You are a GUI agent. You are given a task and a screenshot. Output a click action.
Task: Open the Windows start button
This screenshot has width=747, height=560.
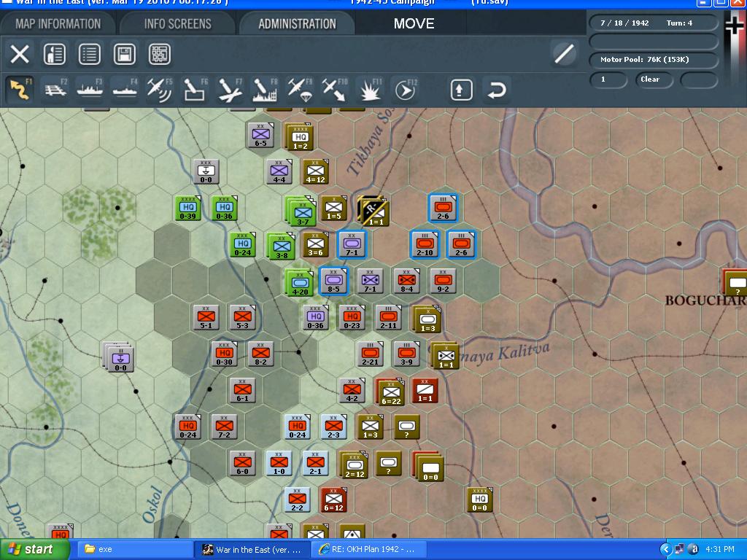tap(35, 550)
